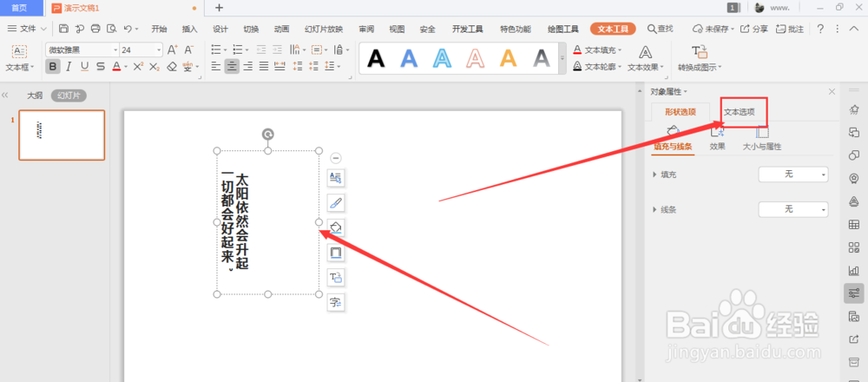Click the help question mark icon
This screenshot has height=382, width=868.
coord(820,29)
